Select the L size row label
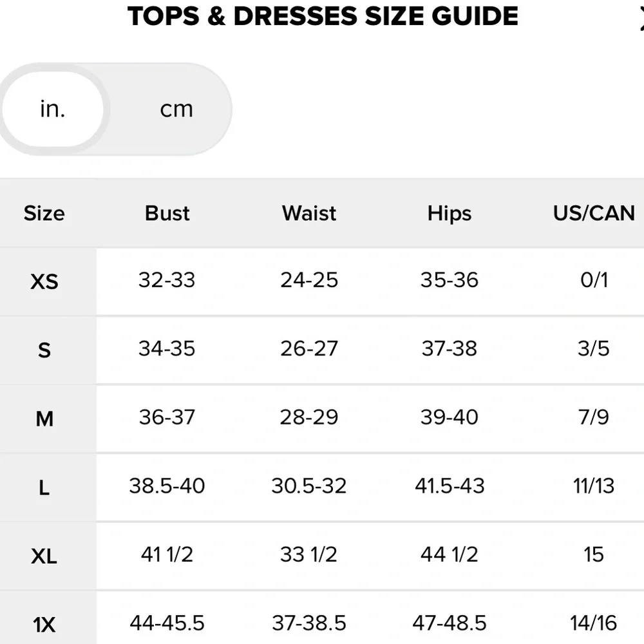This screenshot has height=644, width=644. [x=44, y=488]
